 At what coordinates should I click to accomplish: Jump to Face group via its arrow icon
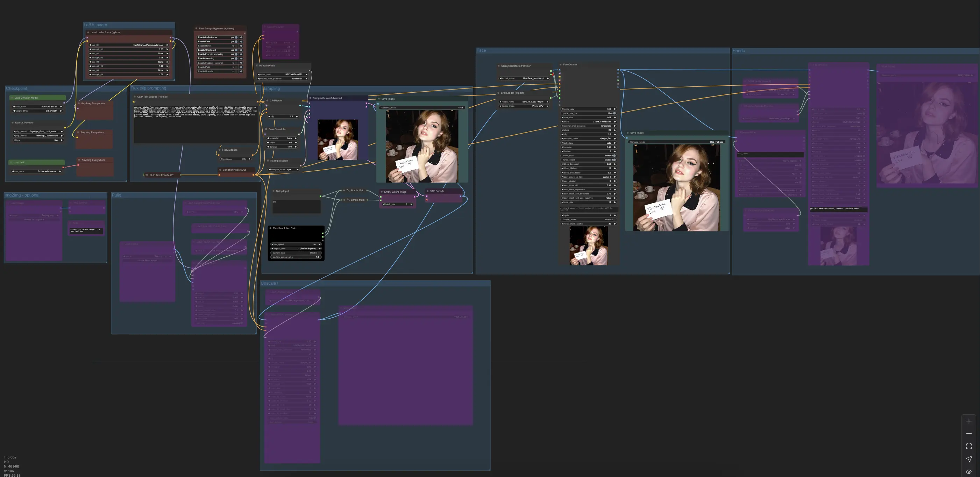pyautogui.click(x=241, y=42)
